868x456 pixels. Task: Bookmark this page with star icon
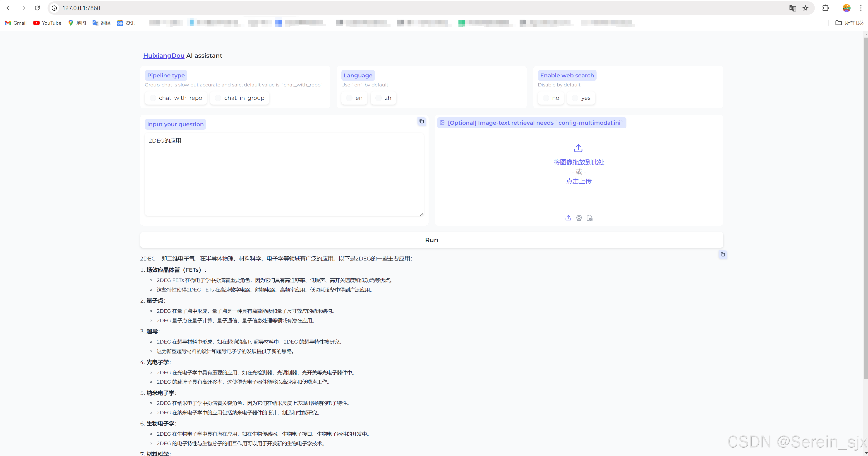[805, 8]
